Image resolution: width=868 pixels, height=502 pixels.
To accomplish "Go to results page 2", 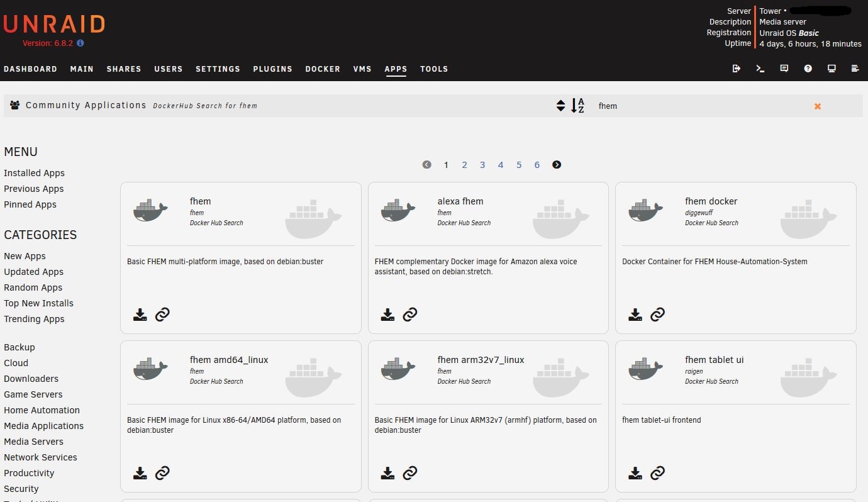I will (x=464, y=165).
